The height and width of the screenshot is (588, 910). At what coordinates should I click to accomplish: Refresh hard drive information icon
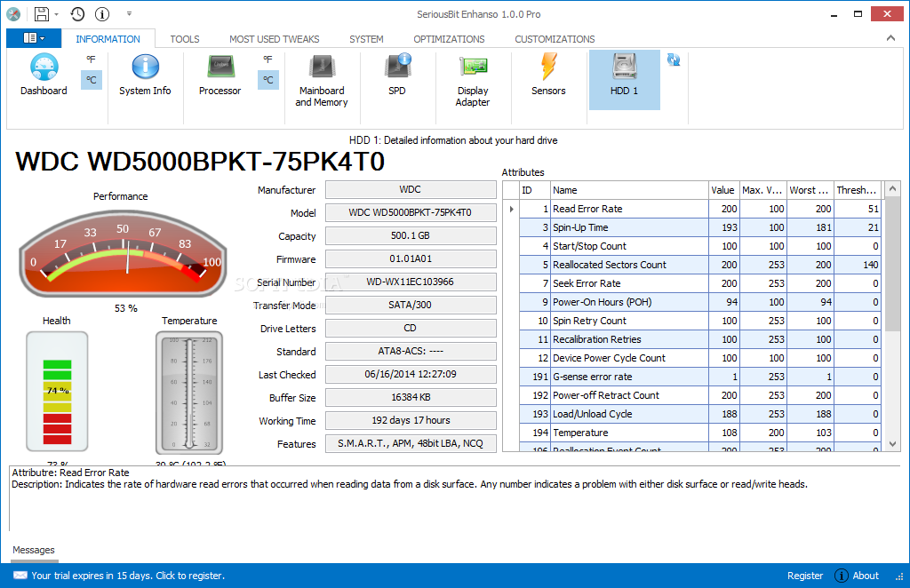(674, 60)
